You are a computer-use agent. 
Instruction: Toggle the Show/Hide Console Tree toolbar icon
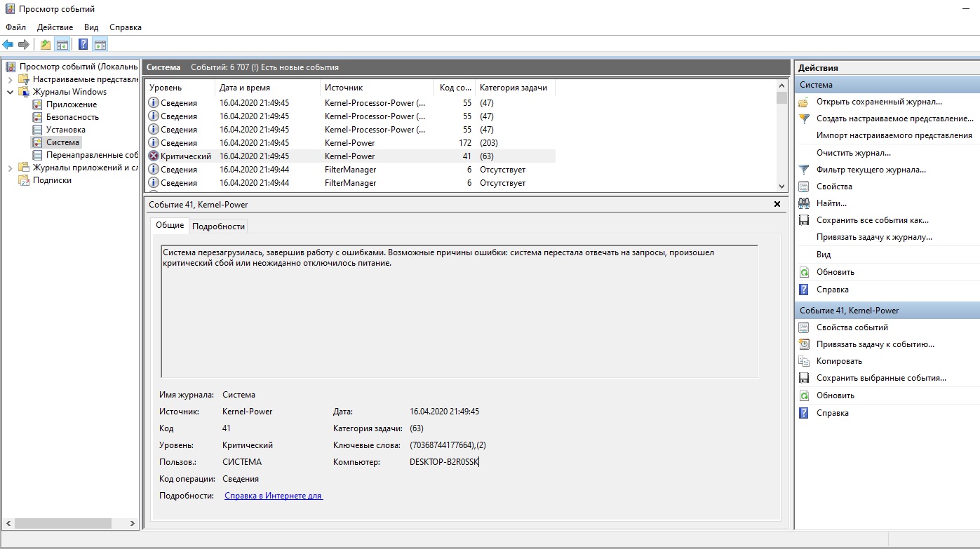click(x=62, y=45)
